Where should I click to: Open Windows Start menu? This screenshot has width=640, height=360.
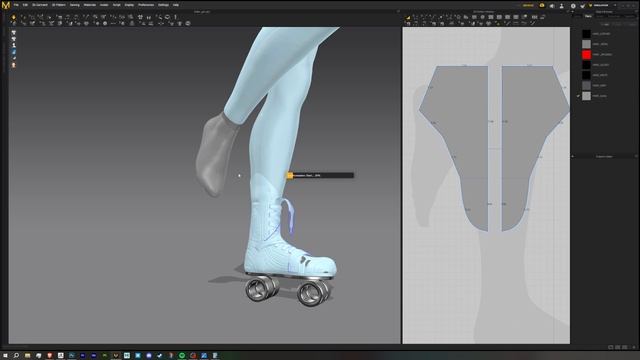[5, 356]
